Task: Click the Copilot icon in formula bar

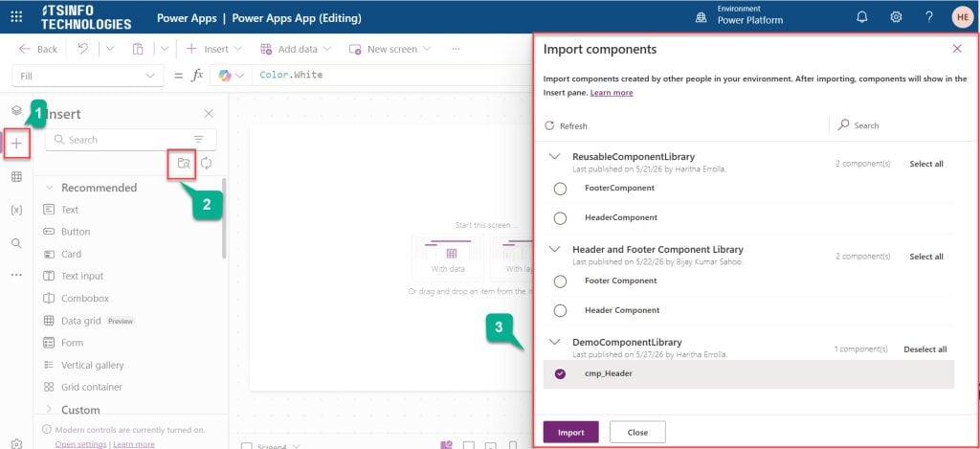Action: point(225,75)
